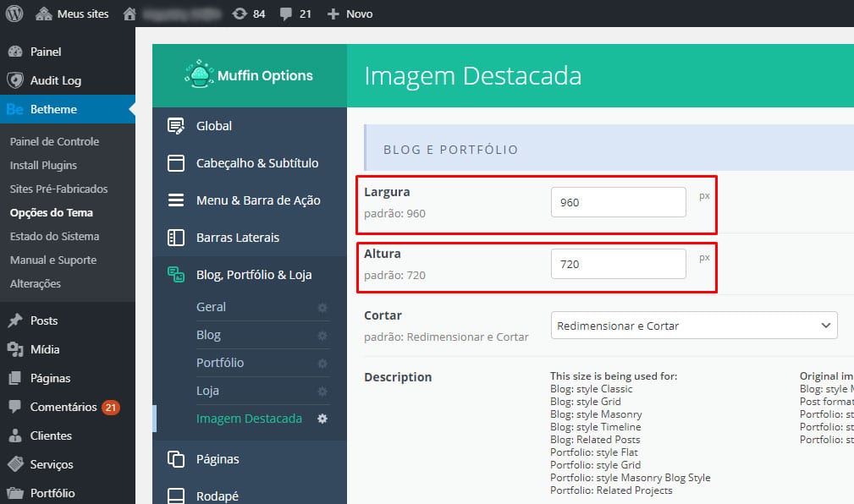The image size is (854, 504).
Task: Click 'Portfolio: Related Projects' text
Action: coord(611,490)
